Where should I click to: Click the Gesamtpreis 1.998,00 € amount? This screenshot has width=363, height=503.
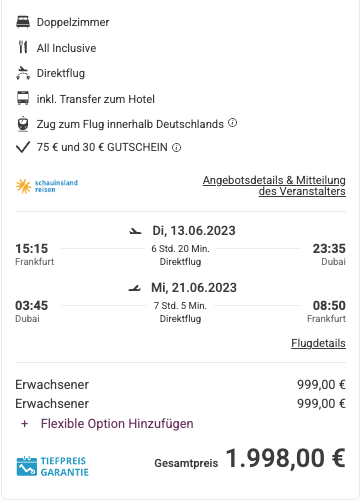286,458
